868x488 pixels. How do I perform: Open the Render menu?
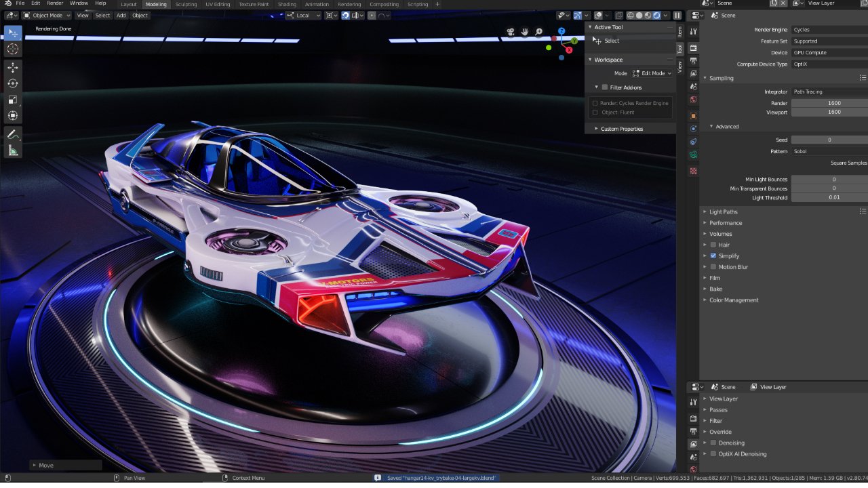tap(55, 3)
